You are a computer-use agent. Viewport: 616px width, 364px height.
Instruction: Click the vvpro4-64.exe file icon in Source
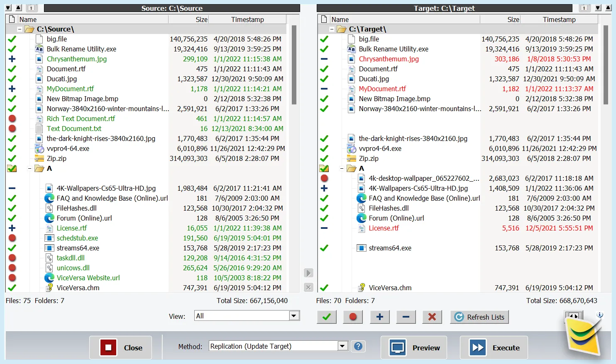pyautogui.click(x=39, y=148)
